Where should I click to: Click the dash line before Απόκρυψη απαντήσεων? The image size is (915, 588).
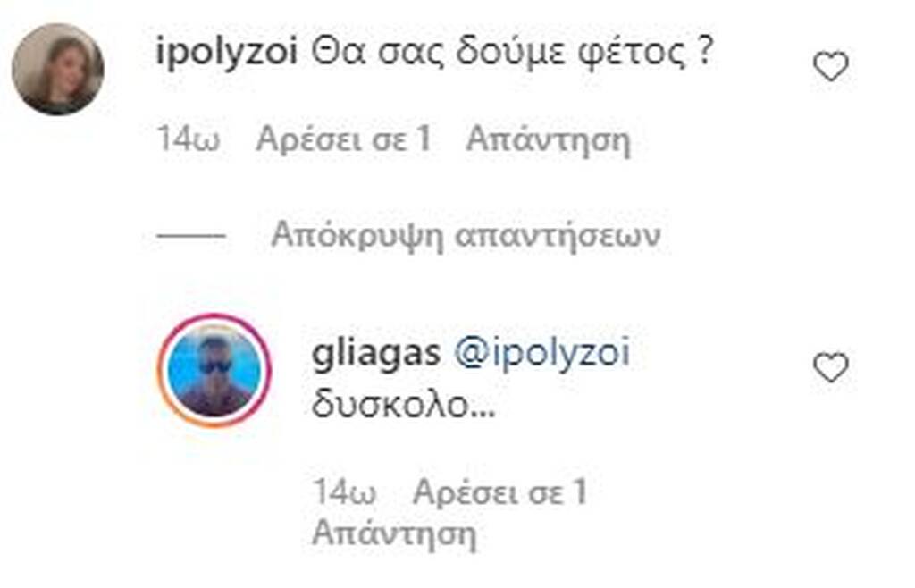[191, 236]
